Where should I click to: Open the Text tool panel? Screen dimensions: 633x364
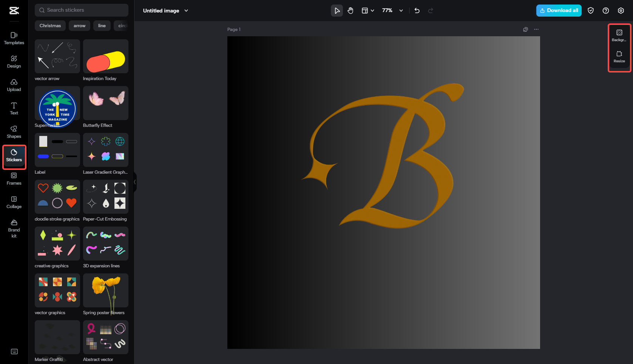point(14,108)
